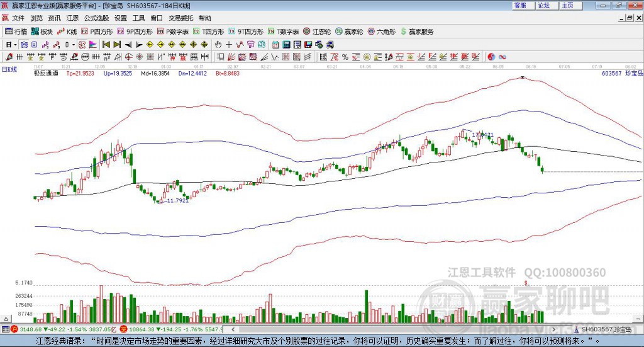
Task: Open the calculator icon
Action: click(x=286, y=45)
